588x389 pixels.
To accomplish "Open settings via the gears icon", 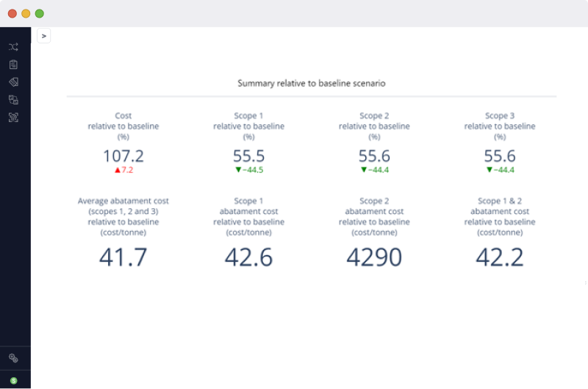I will coord(13,358).
